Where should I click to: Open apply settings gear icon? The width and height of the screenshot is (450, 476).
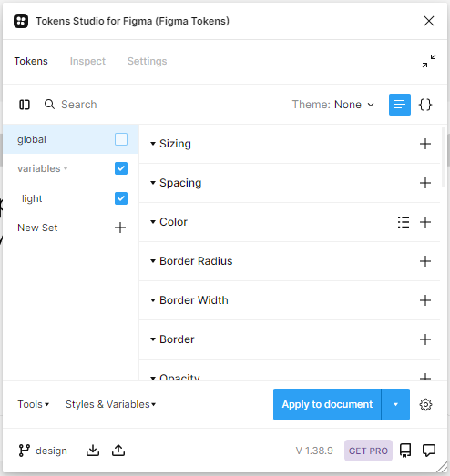coord(425,404)
